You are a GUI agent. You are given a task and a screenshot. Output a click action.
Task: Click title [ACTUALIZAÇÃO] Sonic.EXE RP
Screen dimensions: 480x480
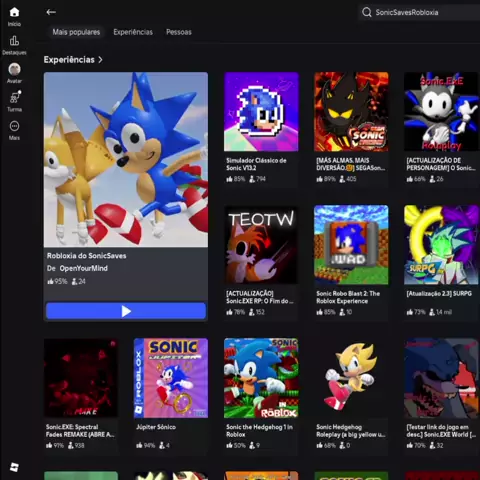click(x=260, y=297)
